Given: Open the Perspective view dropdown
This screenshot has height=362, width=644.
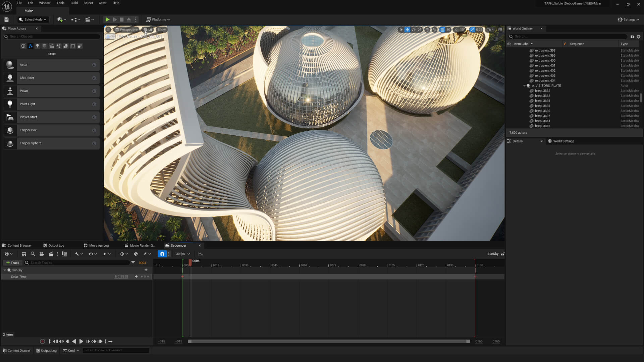Looking at the screenshot, I should (x=127, y=29).
